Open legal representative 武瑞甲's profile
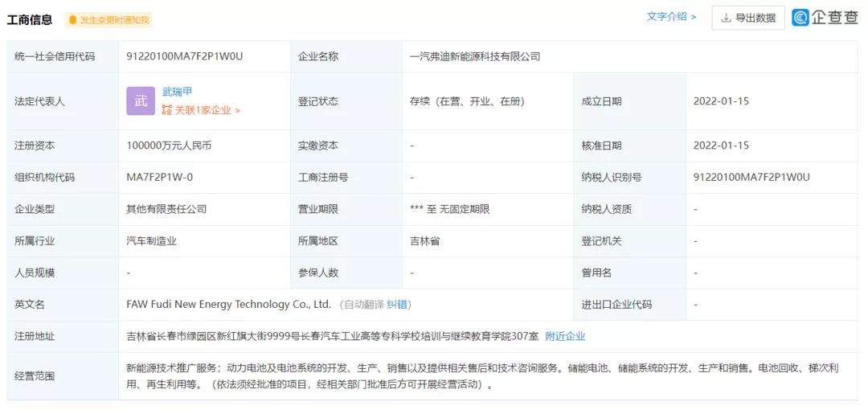 177,92
